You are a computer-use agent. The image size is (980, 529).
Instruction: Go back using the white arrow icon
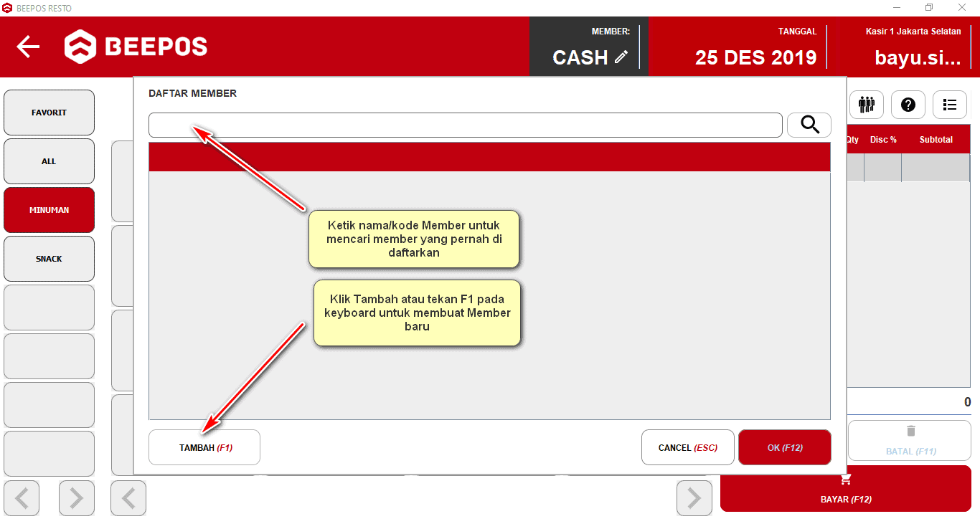[x=28, y=47]
